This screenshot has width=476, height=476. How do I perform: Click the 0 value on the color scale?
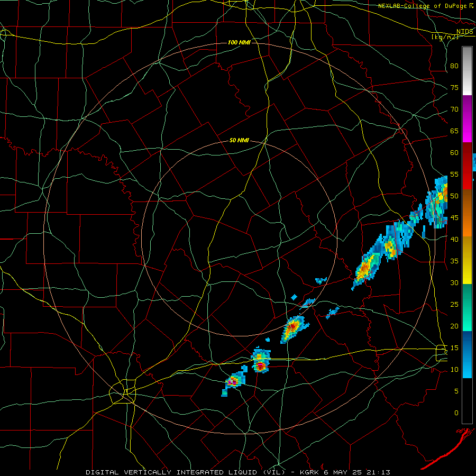pos(456,413)
